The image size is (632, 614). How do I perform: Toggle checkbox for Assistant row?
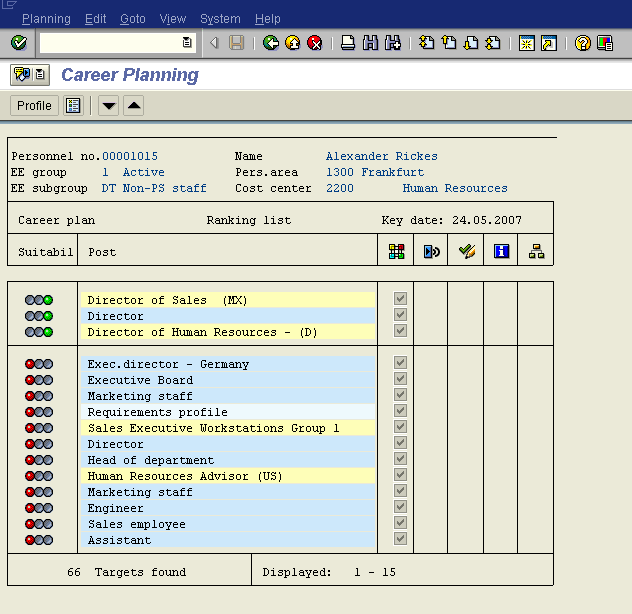[x=400, y=538]
